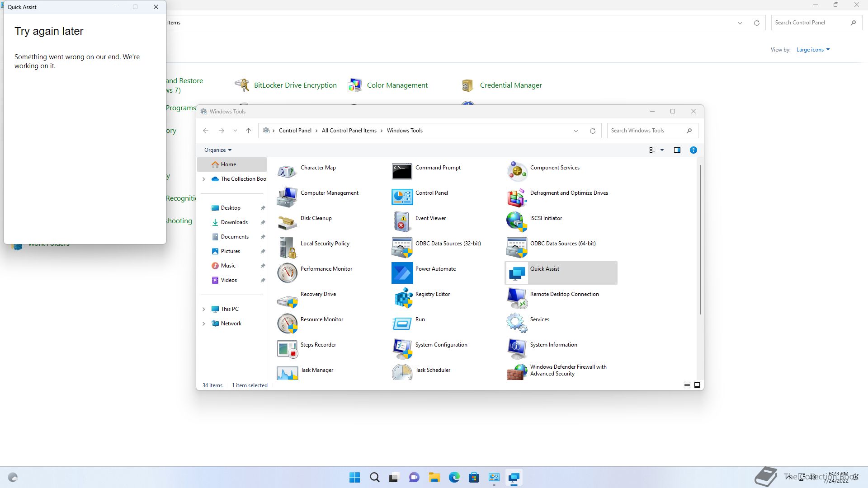
Task: Open System Configuration icon
Action: pyautogui.click(x=402, y=349)
